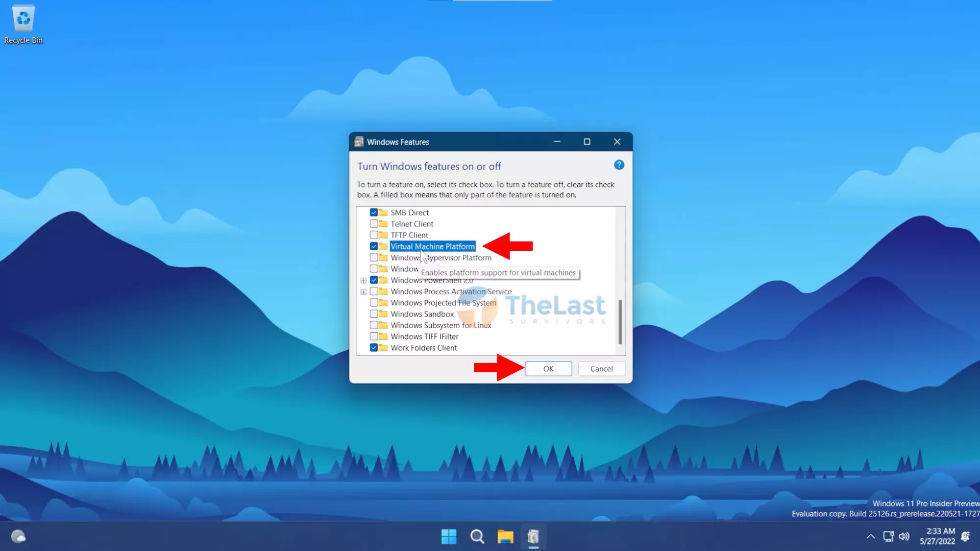Screen dimensions: 980x551
Task: Toggle the Windows PowerShell 2.0 checkbox
Action: tap(374, 280)
